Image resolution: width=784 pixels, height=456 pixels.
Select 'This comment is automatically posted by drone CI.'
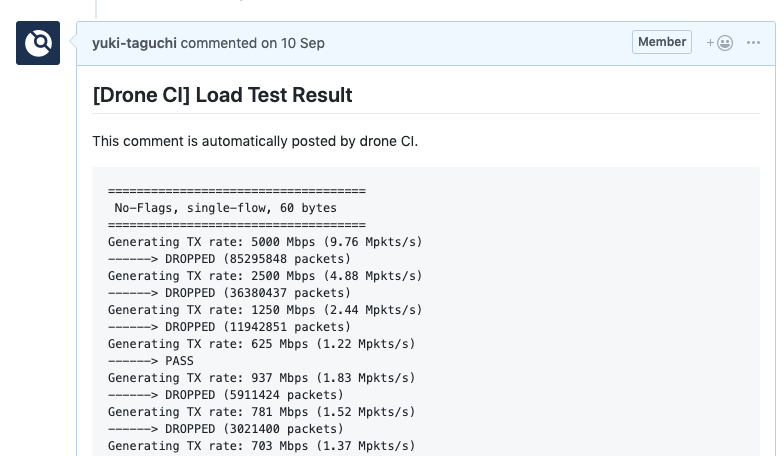[255, 142]
